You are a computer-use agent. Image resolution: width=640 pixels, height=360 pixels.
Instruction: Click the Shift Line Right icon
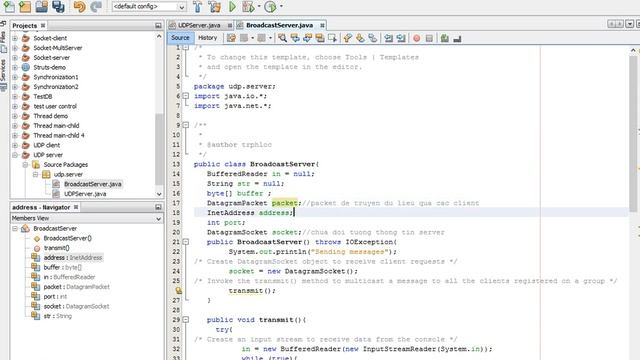click(401, 38)
